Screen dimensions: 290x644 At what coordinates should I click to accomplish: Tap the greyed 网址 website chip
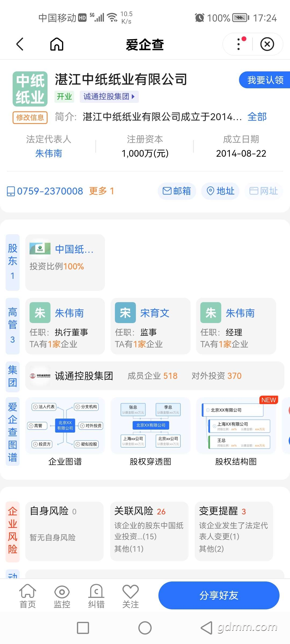[x=264, y=191]
